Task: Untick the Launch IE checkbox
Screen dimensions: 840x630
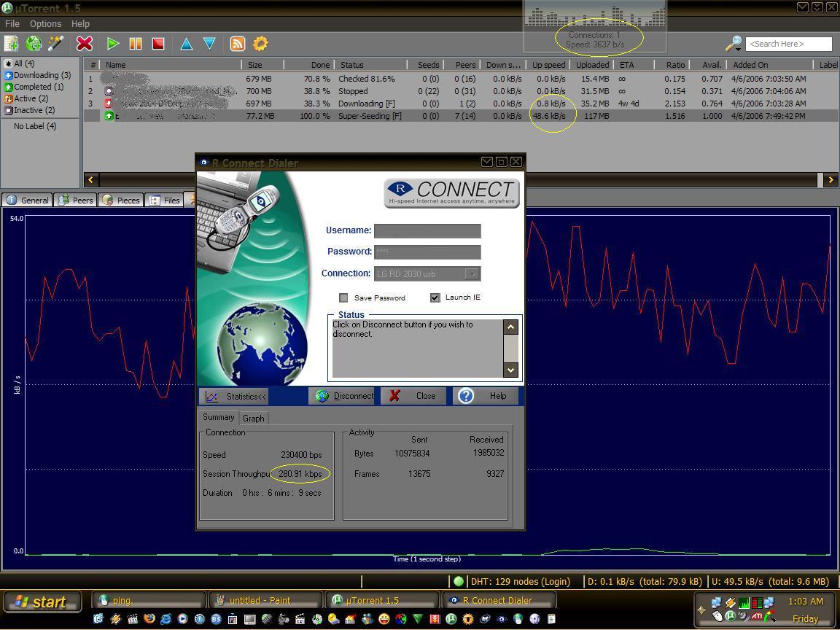Action: 435,297
